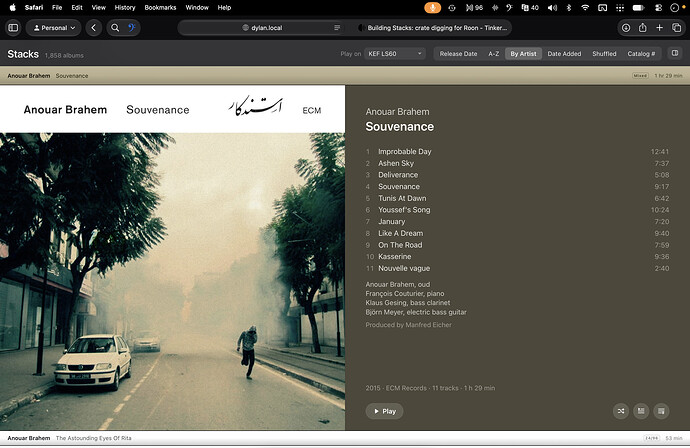Click the Anouar Brahem artist name above Souvenance title
This screenshot has width=690, height=448.
point(397,112)
